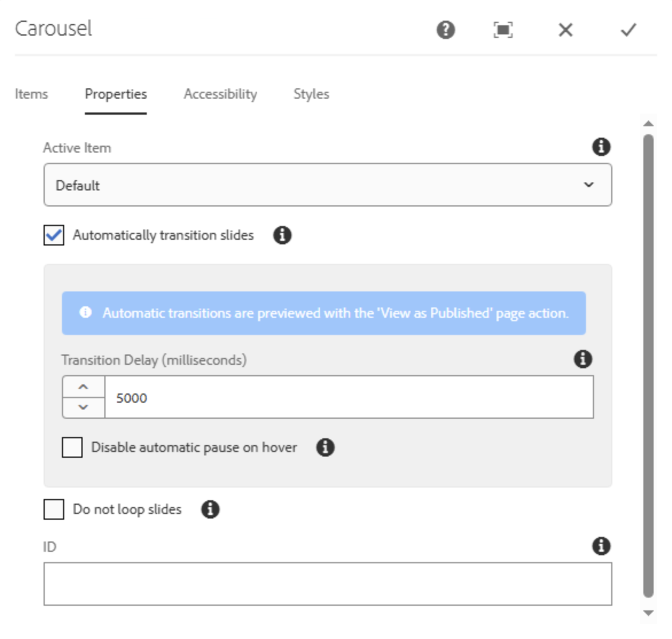
Task: Confirm changes with the checkmark button
Action: 628,30
